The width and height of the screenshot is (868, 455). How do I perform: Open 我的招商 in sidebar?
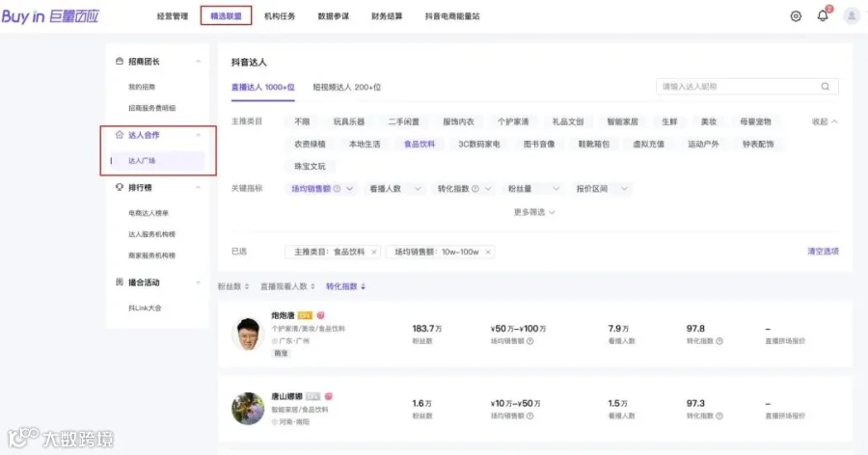tap(142, 87)
